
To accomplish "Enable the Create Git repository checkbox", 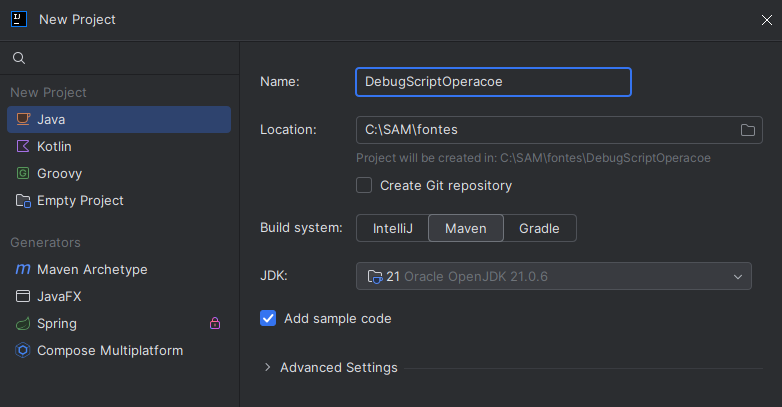I will (x=364, y=185).
